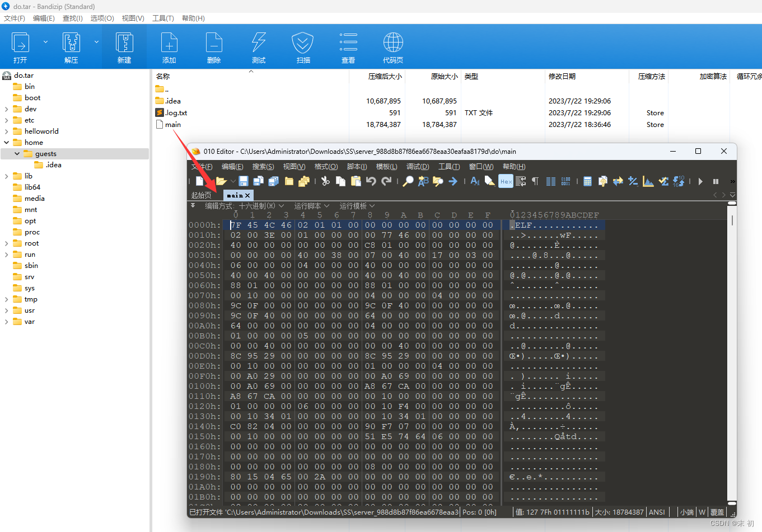Select the .log.txt file in the Bandizip list
762x532 pixels.
[x=176, y=113]
